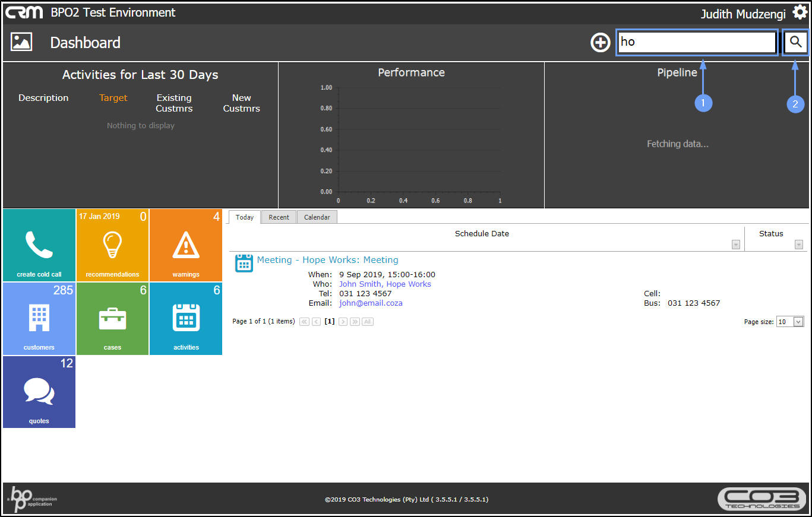812x517 pixels.
Task: Click the meeting time 9 Sep 2019, 15:00-16:00
Action: [x=387, y=275]
